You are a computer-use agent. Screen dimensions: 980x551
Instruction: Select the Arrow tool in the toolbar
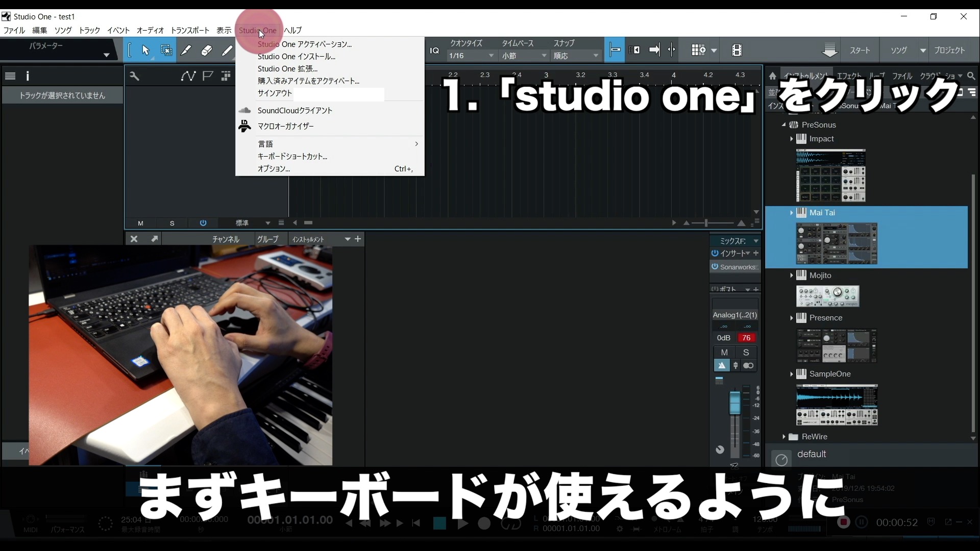tap(146, 50)
